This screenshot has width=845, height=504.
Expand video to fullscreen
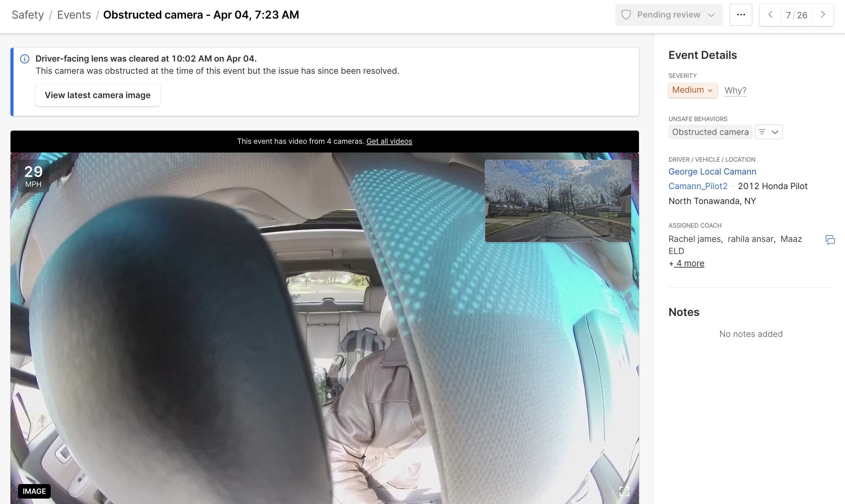pyautogui.click(x=624, y=491)
